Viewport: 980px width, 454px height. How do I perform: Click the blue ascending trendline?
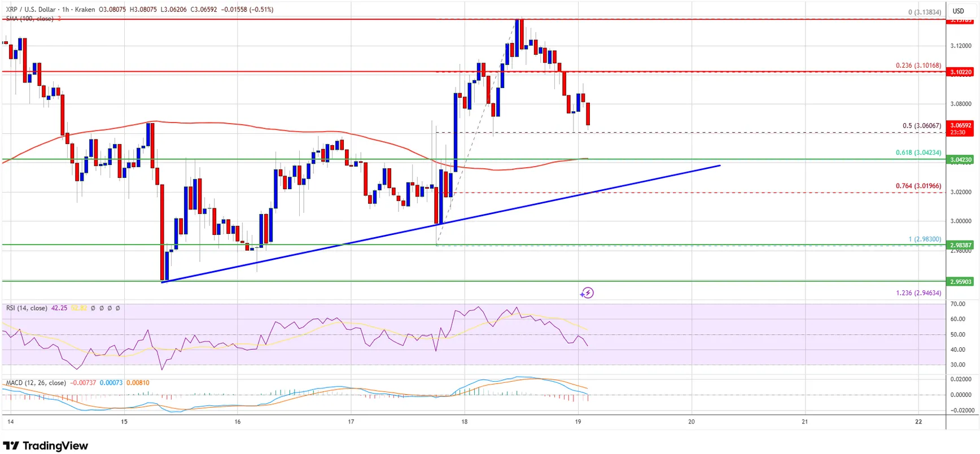pos(440,224)
